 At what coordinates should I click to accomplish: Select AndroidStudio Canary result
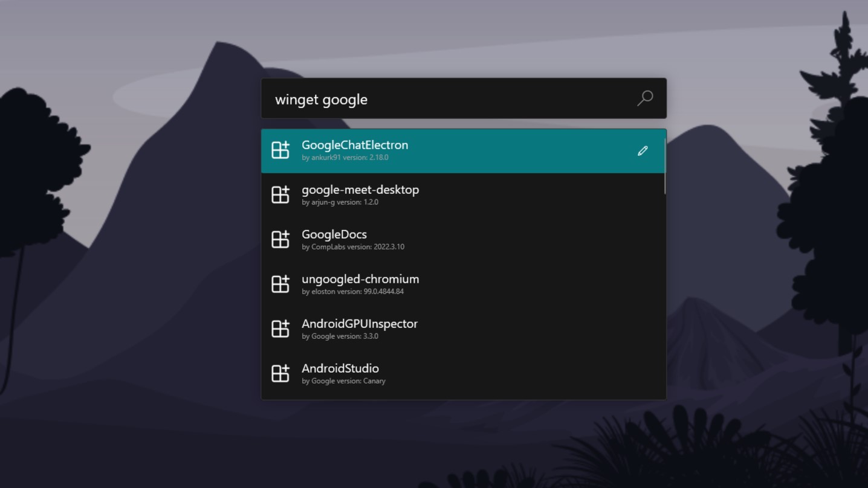point(463,374)
